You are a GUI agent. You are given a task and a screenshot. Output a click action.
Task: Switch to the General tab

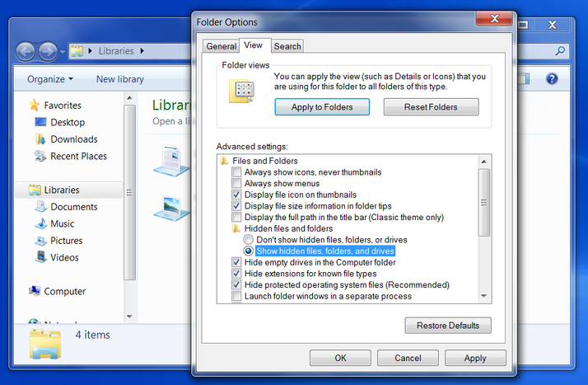click(221, 46)
